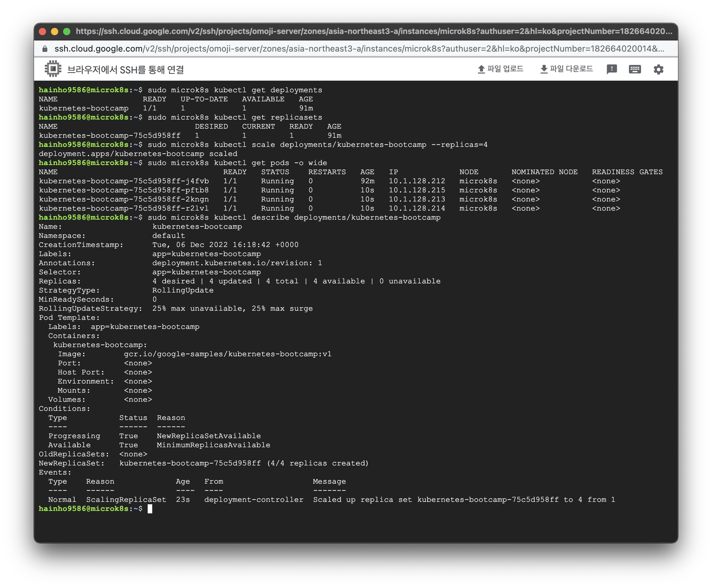Image resolution: width=712 pixels, height=588 pixels.
Task: Click the window title bar URL text
Action: (x=374, y=32)
